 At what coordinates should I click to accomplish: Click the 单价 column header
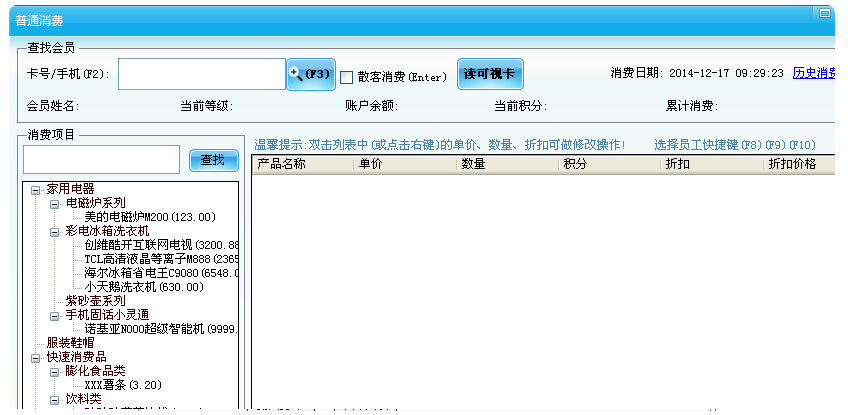[x=406, y=164]
